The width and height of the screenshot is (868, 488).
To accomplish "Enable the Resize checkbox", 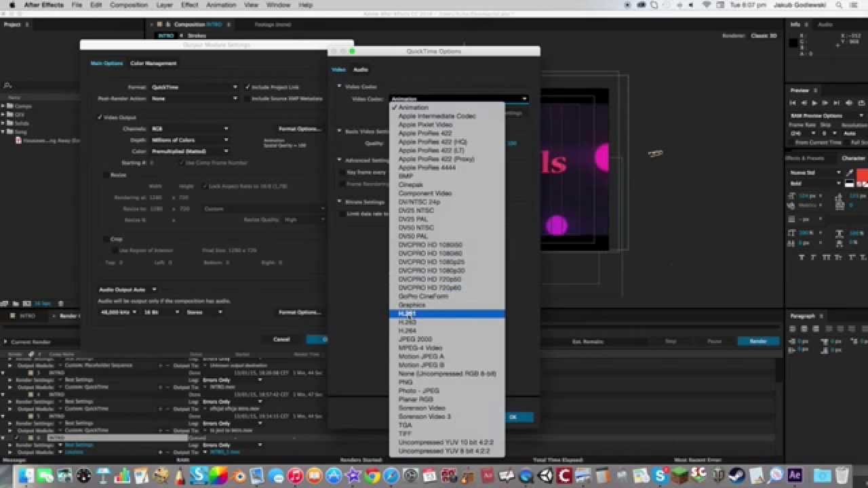I will (x=105, y=175).
